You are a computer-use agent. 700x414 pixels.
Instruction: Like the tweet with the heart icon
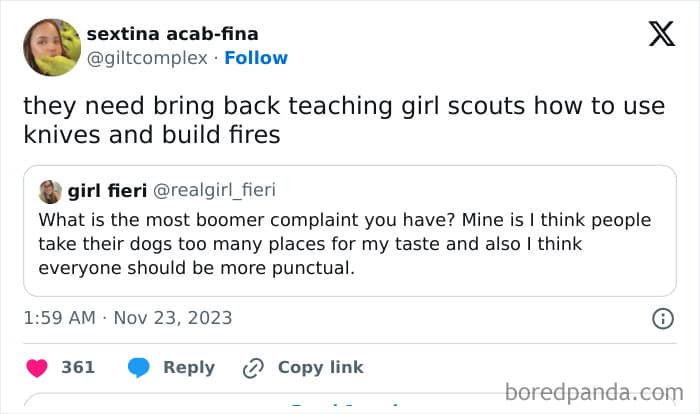[37, 368]
